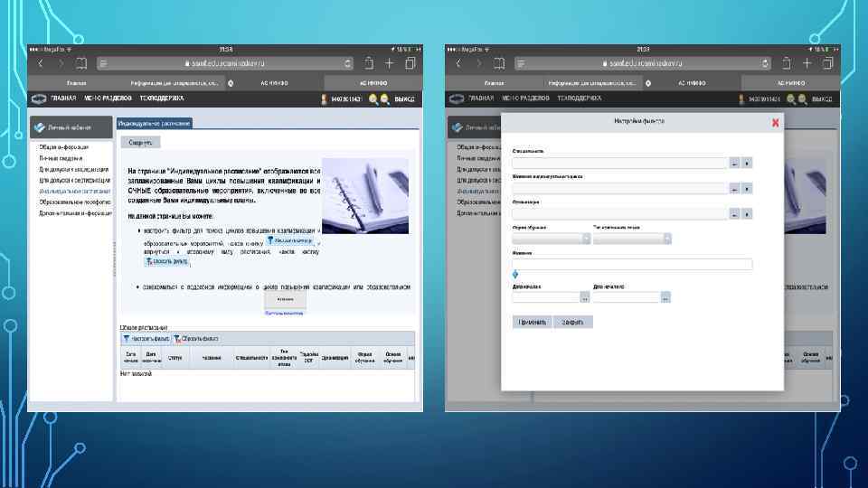Click the name text field in filter dialog
Screen dimensions: 868x488
click(x=632, y=264)
